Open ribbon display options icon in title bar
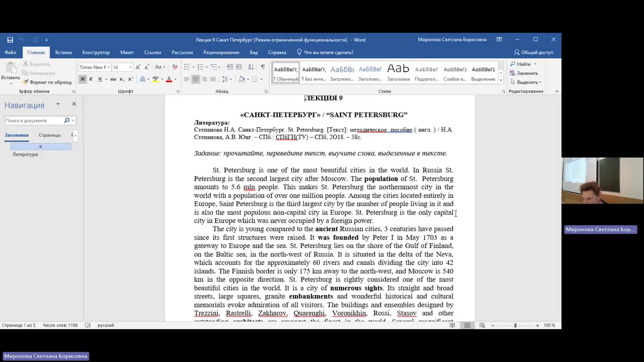Viewport: 644px width, 362px height. (499, 40)
